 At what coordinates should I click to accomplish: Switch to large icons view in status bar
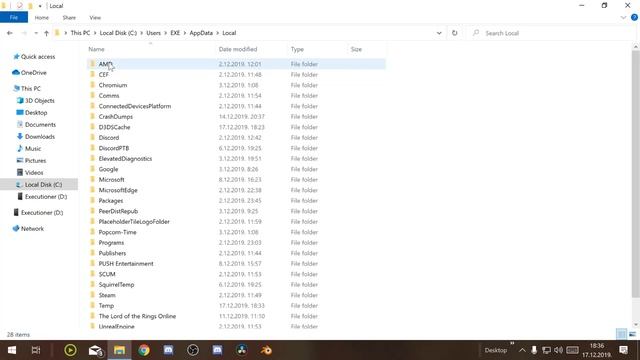pos(632,334)
